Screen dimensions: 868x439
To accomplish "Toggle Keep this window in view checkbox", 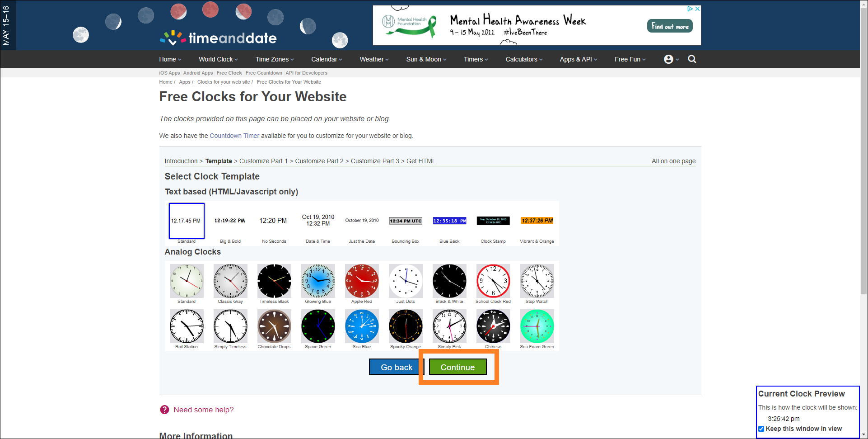I will pos(761,429).
